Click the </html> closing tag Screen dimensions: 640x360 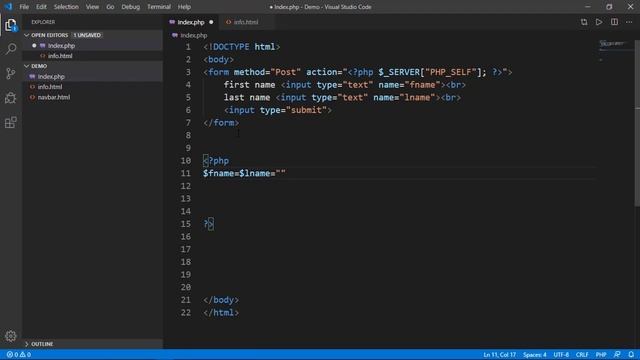tap(221, 313)
